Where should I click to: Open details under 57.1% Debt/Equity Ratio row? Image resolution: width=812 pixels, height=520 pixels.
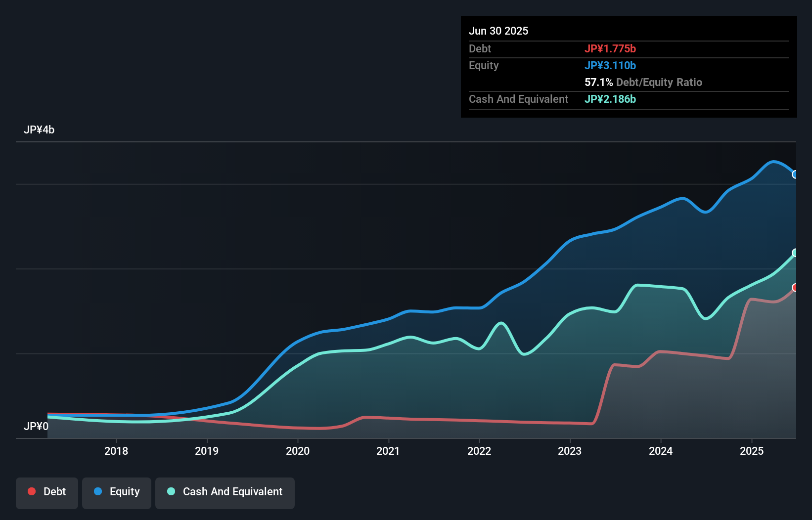point(643,82)
